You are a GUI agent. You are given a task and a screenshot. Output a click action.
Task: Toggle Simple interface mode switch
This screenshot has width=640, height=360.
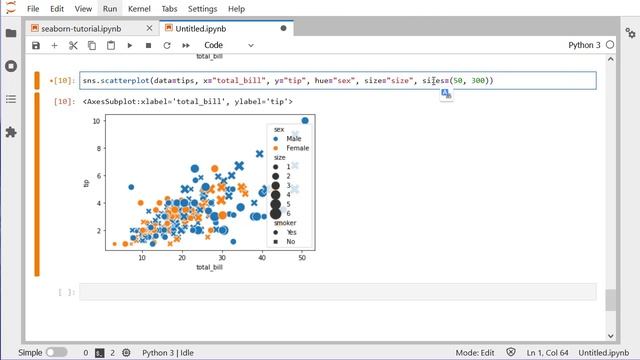click(56, 352)
